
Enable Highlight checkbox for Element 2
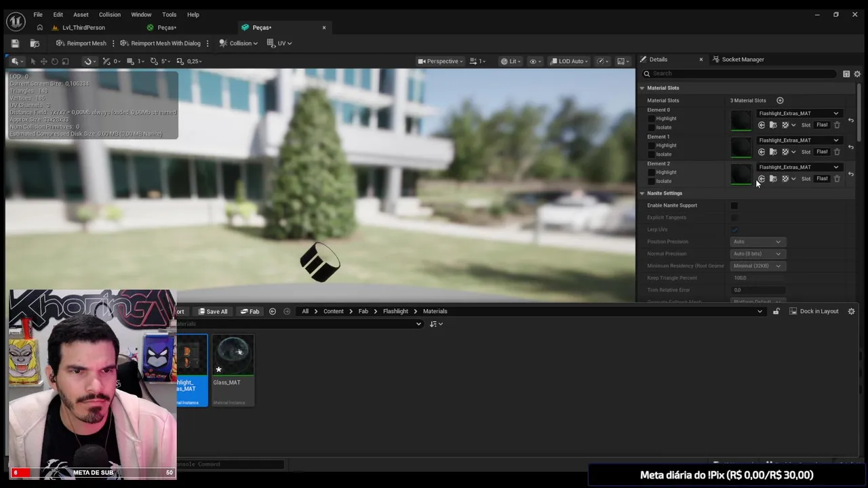pyautogui.click(x=652, y=172)
